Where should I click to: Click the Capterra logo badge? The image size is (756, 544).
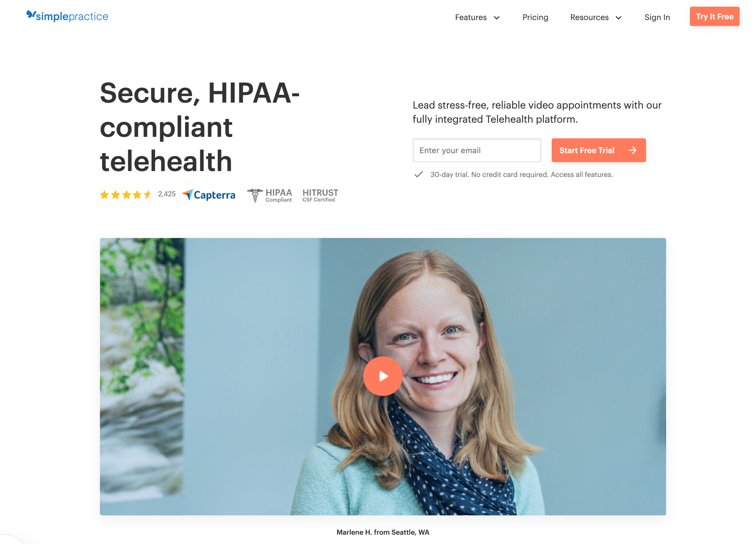(x=209, y=194)
